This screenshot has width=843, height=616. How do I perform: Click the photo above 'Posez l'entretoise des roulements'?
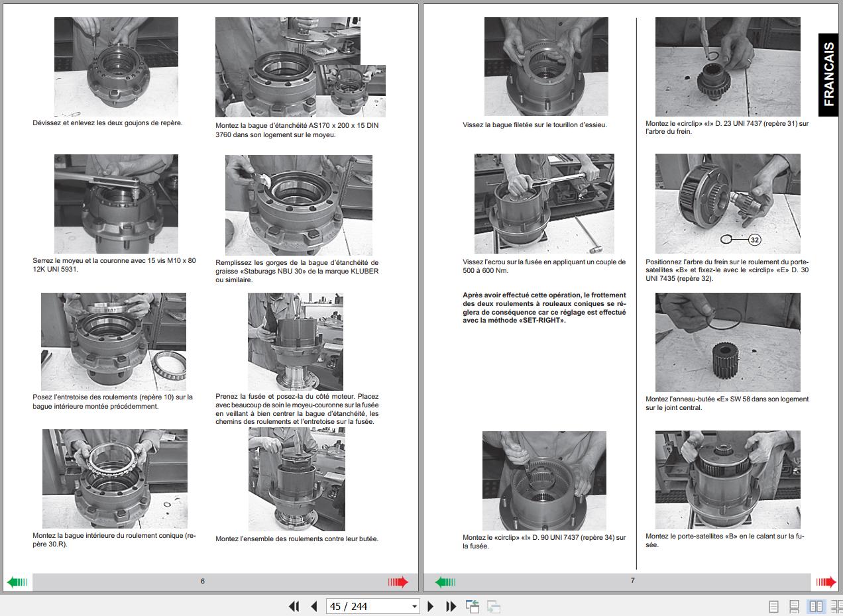click(113, 342)
